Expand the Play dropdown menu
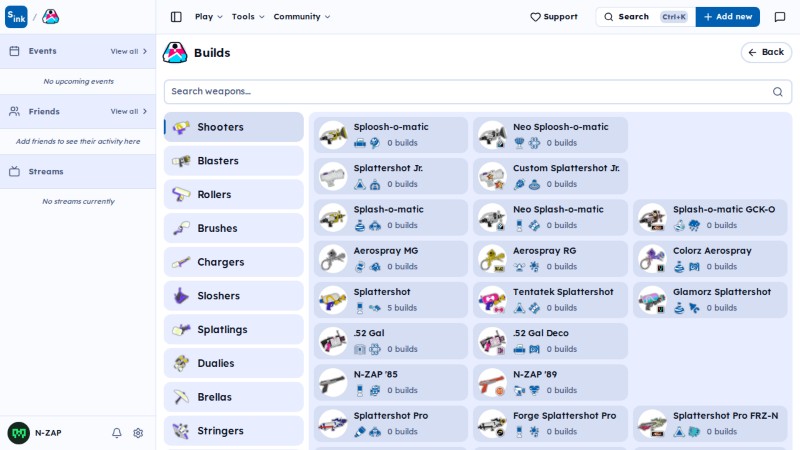The image size is (800, 450). coord(209,17)
